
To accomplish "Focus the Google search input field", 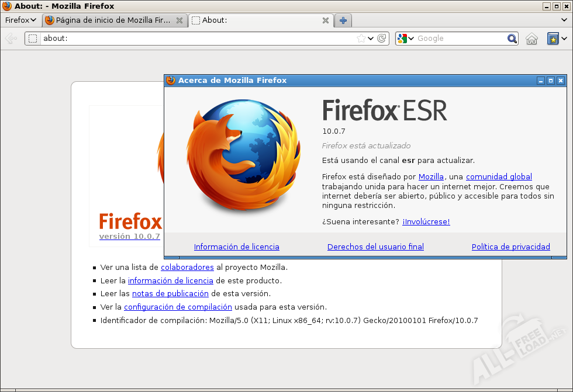I will point(461,39).
